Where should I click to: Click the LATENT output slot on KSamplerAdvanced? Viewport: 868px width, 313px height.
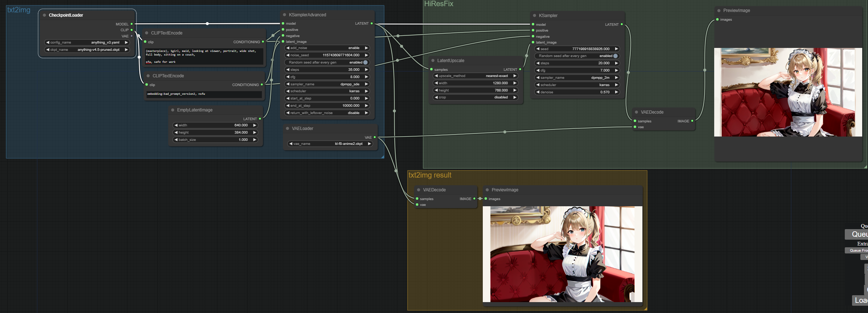pos(371,24)
